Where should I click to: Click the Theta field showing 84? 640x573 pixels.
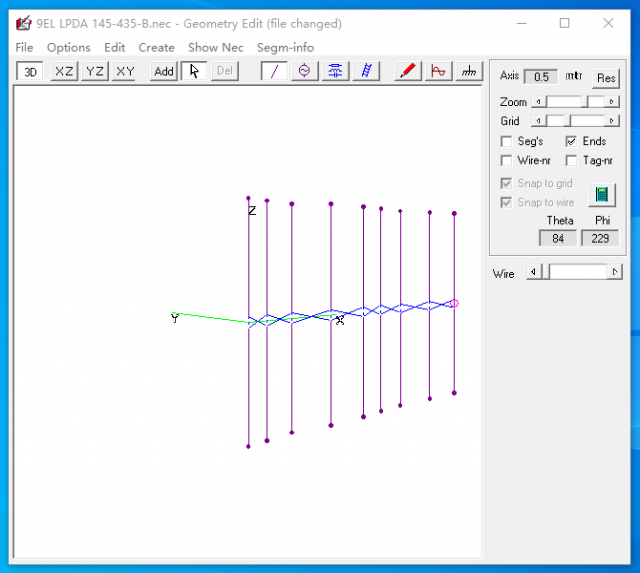(x=558, y=238)
